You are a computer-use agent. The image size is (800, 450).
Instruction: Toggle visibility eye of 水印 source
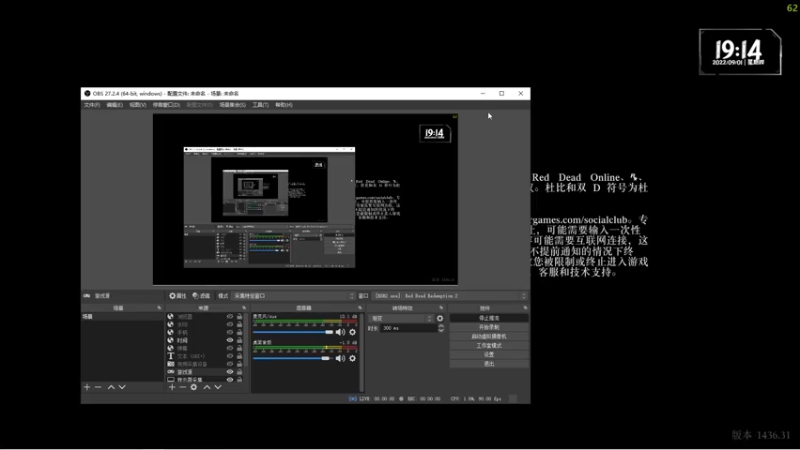(x=230, y=324)
